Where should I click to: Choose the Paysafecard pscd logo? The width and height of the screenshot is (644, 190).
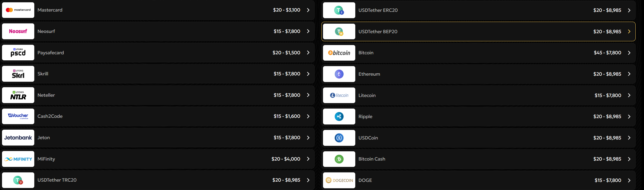(18, 53)
